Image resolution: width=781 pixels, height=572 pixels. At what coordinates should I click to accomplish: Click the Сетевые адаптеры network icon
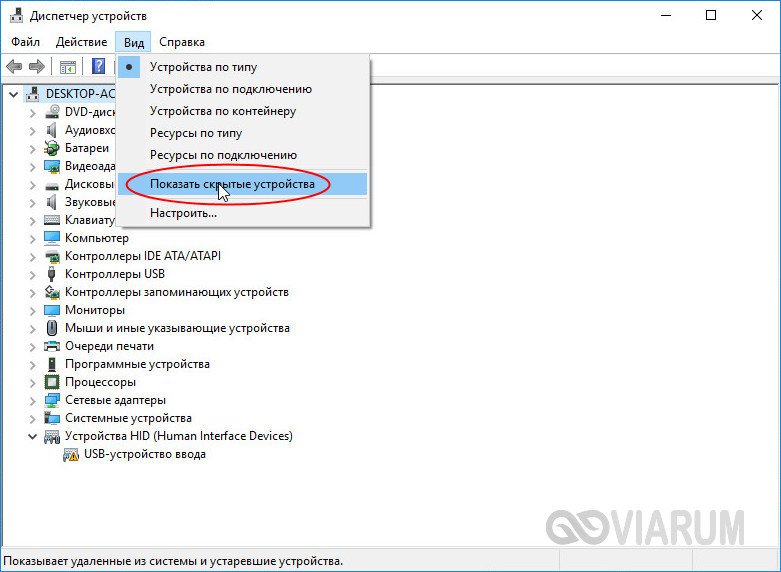click(52, 400)
